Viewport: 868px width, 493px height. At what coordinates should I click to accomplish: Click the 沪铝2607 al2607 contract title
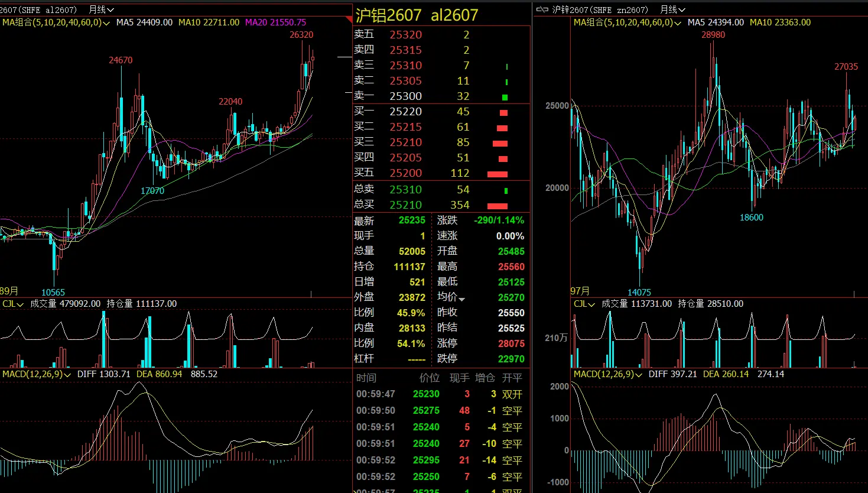pos(417,15)
